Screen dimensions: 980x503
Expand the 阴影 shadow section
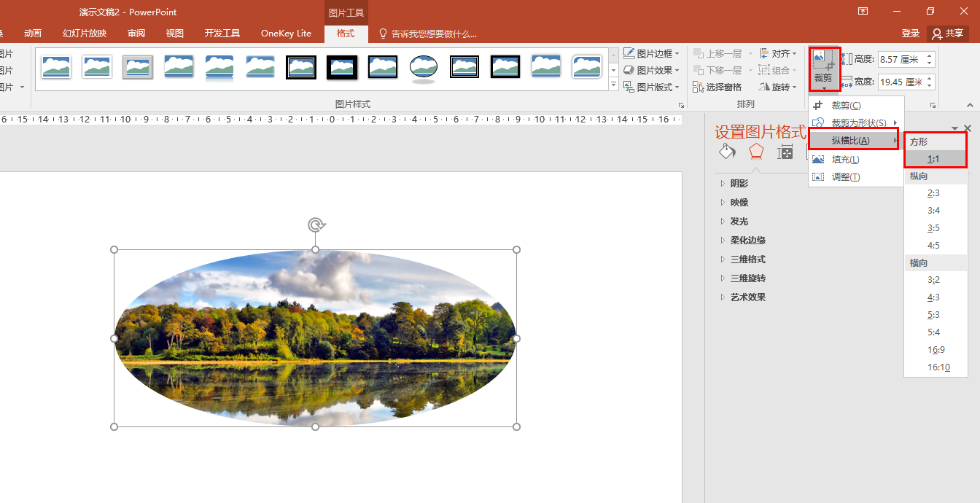(x=739, y=184)
